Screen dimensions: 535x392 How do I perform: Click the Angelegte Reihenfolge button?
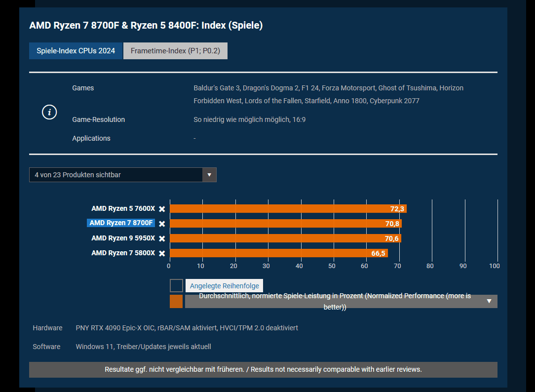(x=224, y=285)
